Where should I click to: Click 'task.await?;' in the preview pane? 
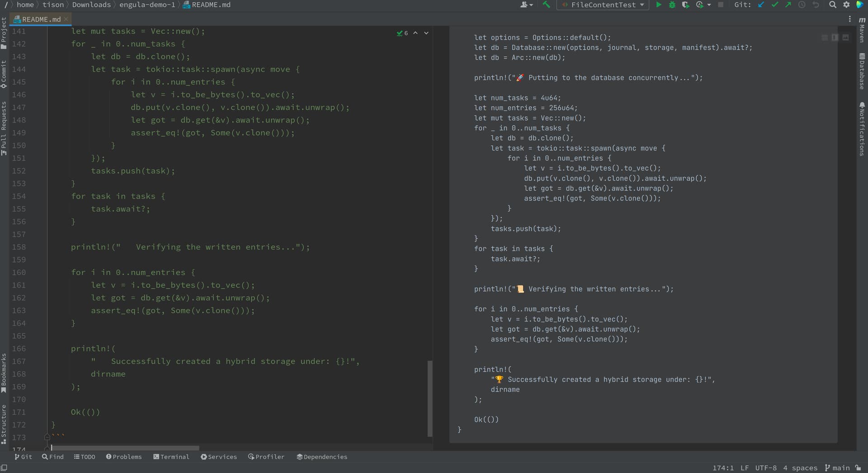(x=515, y=259)
